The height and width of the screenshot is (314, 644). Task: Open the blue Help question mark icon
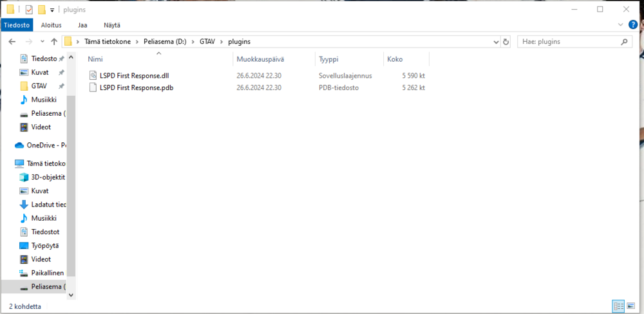point(633,24)
